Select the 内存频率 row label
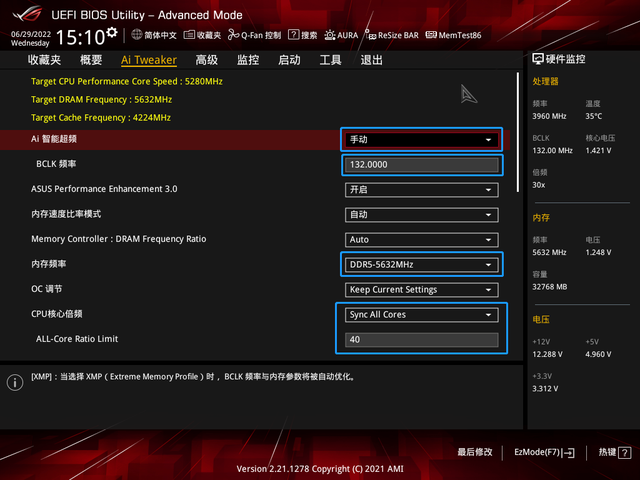Viewport: 640px width, 480px height. pos(49,264)
